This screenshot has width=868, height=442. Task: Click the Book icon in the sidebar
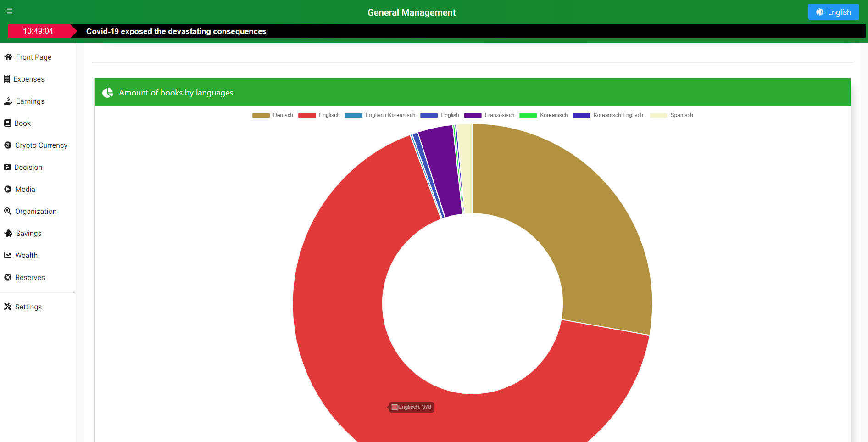click(7, 123)
